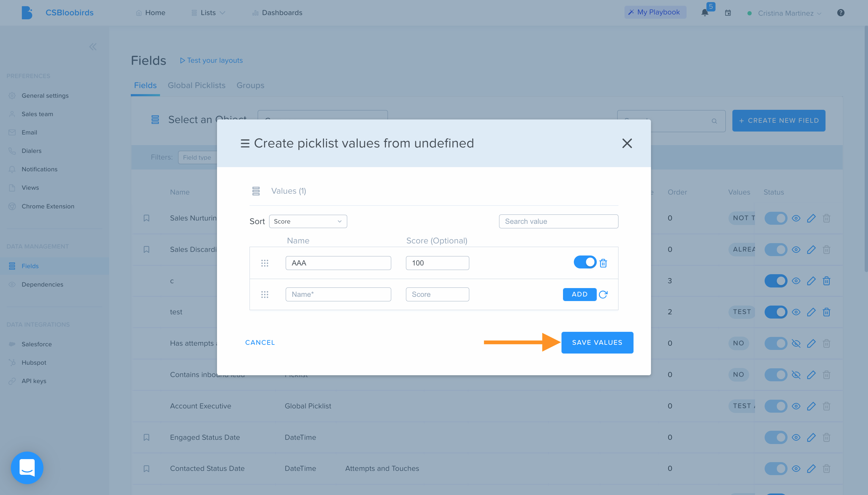This screenshot has height=495, width=868.
Task: Grab the drag handle of AAA row
Action: [x=265, y=263]
